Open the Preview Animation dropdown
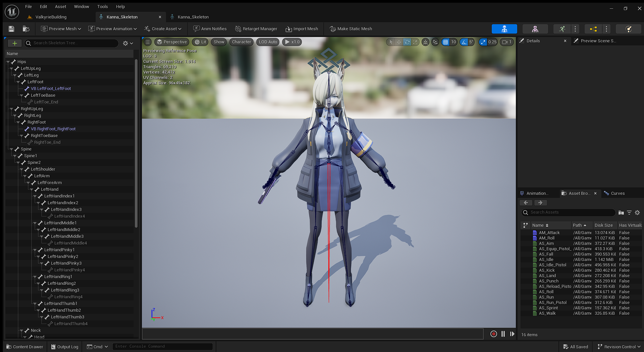This screenshot has width=644, height=352. point(112,29)
